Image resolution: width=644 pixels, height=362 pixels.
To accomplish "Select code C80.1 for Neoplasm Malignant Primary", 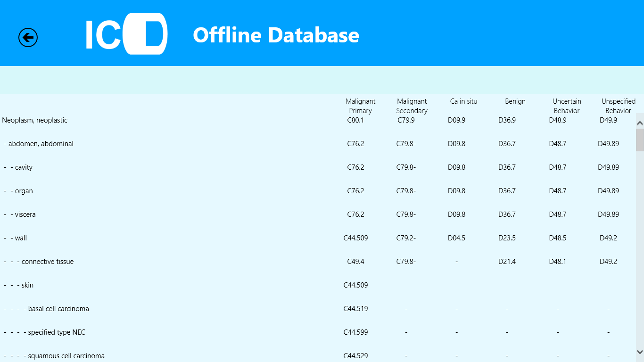I will tap(361, 120).
